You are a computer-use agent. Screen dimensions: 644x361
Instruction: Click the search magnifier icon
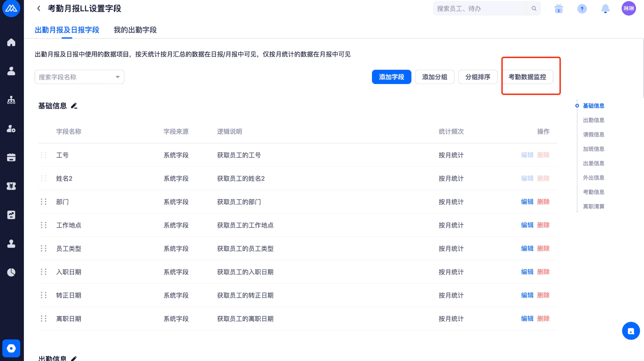click(x=534, y=8)
